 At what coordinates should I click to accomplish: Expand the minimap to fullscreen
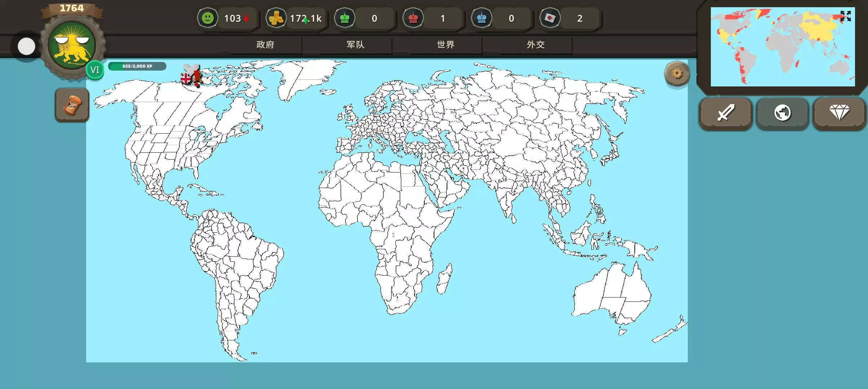pyautogui.click(x=845, y=16)
